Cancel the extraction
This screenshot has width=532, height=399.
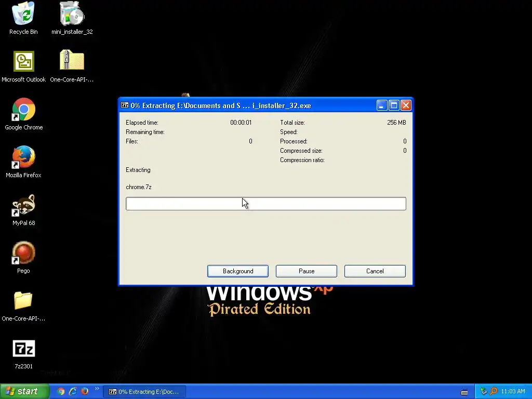coord(375,271)
